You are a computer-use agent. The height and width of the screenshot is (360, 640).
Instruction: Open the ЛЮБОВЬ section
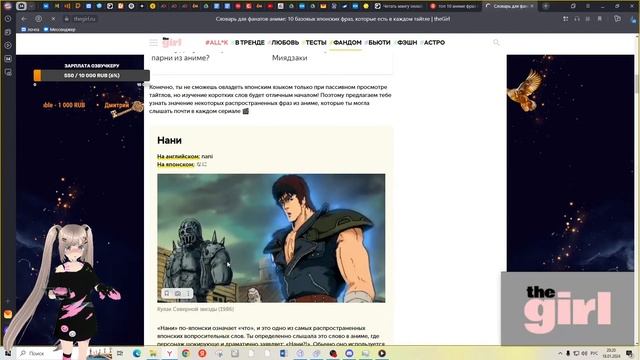285,42
